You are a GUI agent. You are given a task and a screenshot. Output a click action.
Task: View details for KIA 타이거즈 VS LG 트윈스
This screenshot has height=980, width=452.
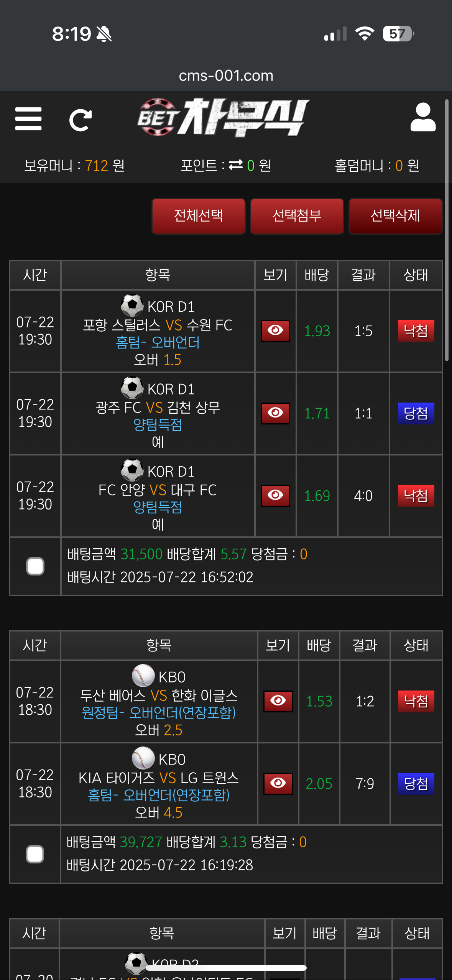tap(278, 783)
